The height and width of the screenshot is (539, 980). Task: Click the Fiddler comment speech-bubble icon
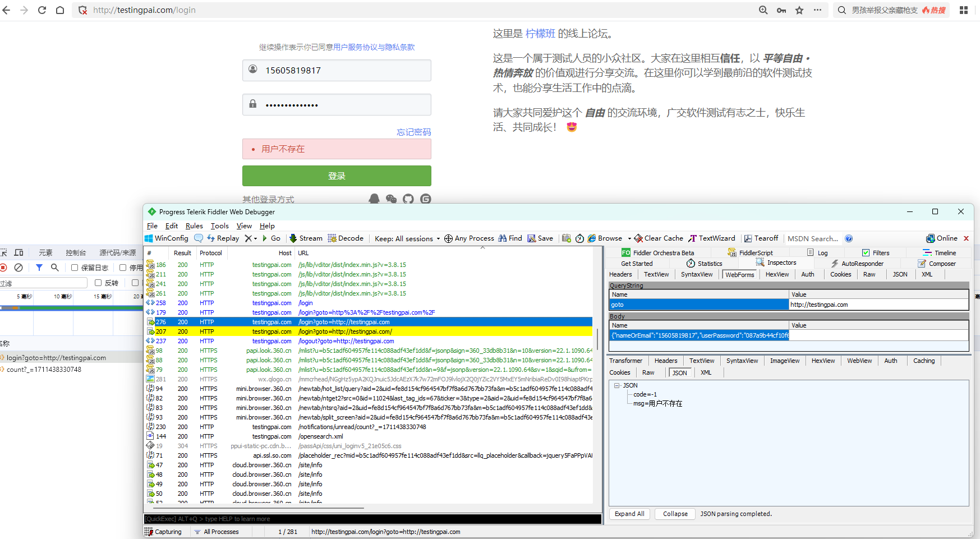(x=199, y=238)
